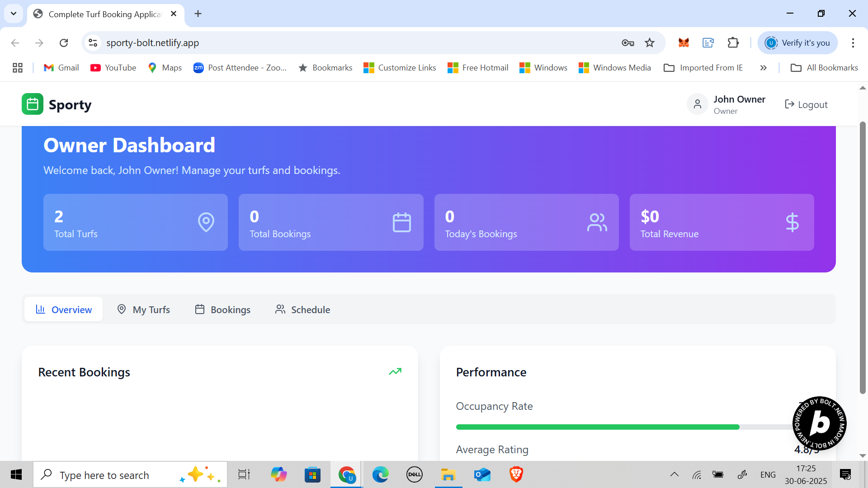Click John Owner profile avatar icon

tap(698, 104)
